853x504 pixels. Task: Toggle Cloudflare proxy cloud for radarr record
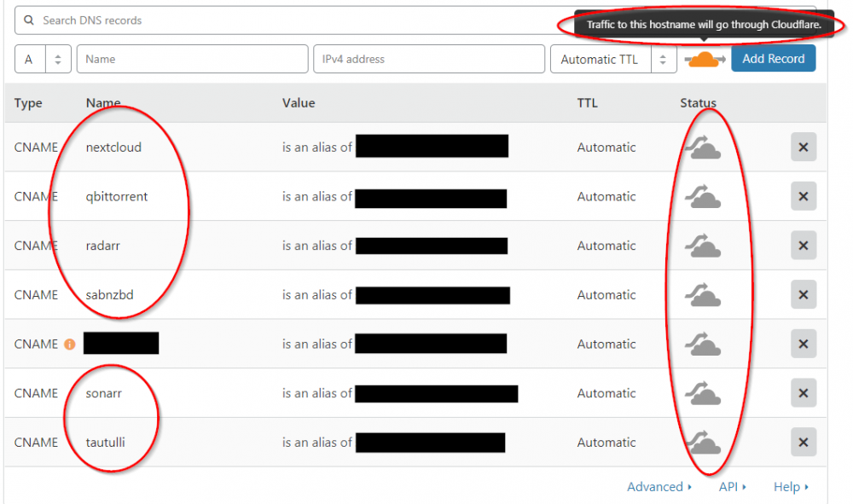(x=703, y=246)
